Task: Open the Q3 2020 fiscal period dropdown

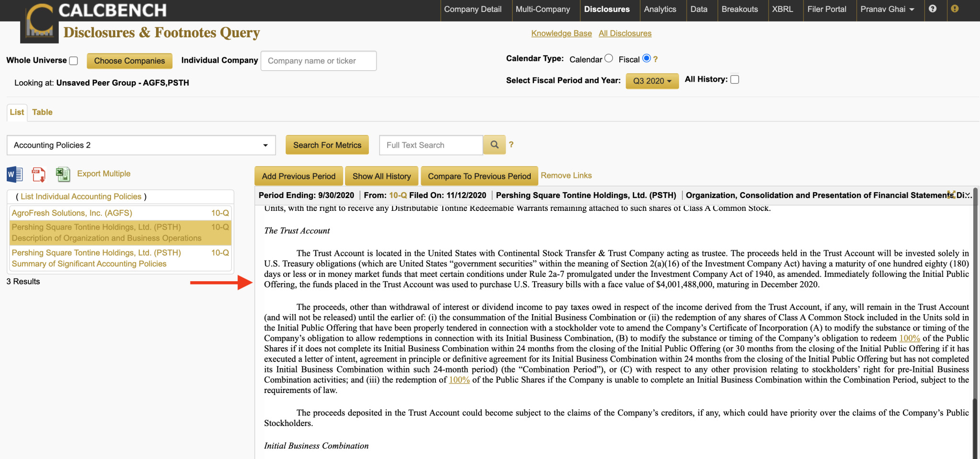Action: [652, 81]
